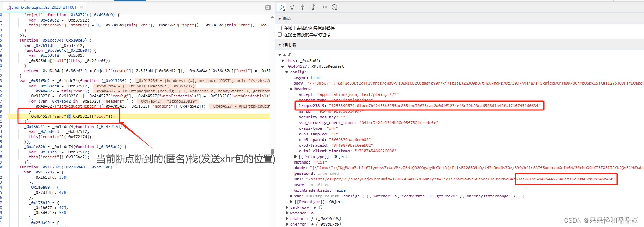Click the this["resolve"](_0x47217d) code line
Screen dimensions: 644x227
[60, 137]
